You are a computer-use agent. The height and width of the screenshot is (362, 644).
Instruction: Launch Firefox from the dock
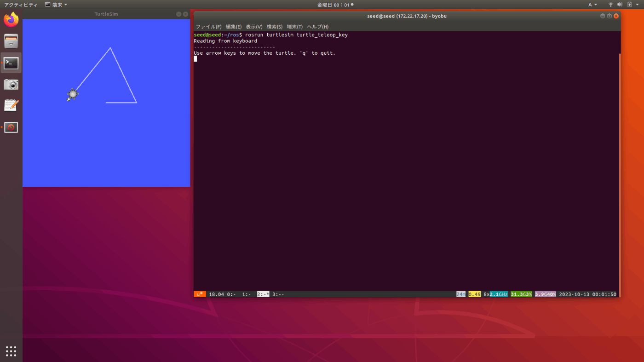[11, 20]
